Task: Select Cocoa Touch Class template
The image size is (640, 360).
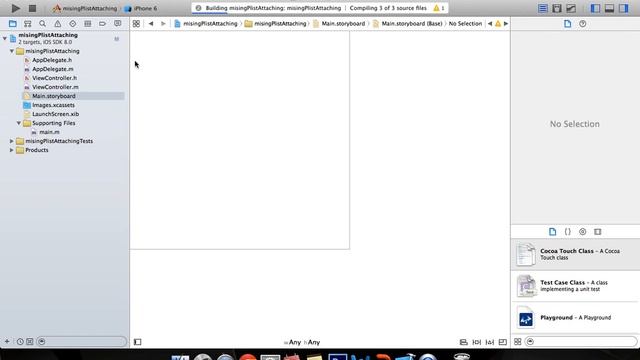Action: click(x=575, y=254)
